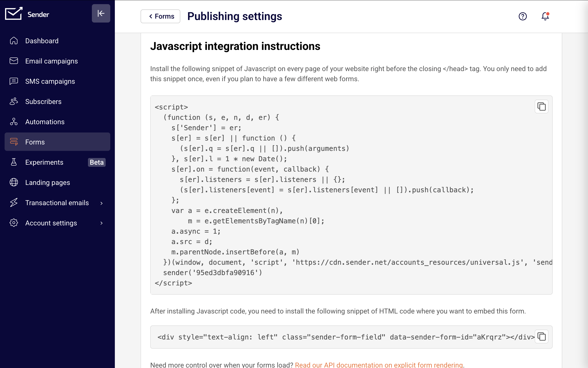Click the Dashboard home icon
Screen dimensions: 588x368
[14, 41]
